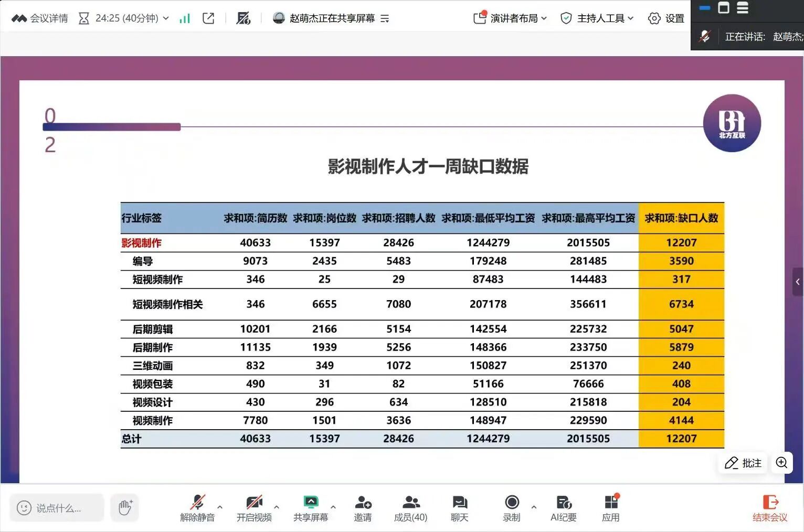Open the 聊天 chat panel
804x532 pixels.
click(x=459, y=508)
